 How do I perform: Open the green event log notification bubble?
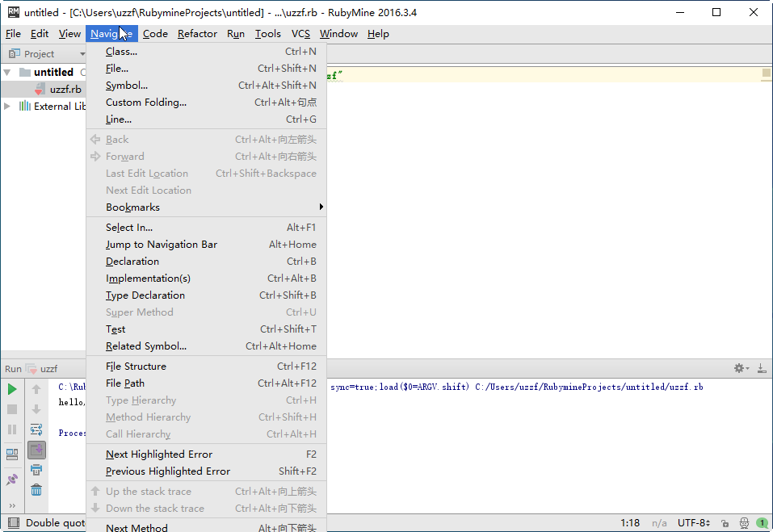tap(762, 523)
